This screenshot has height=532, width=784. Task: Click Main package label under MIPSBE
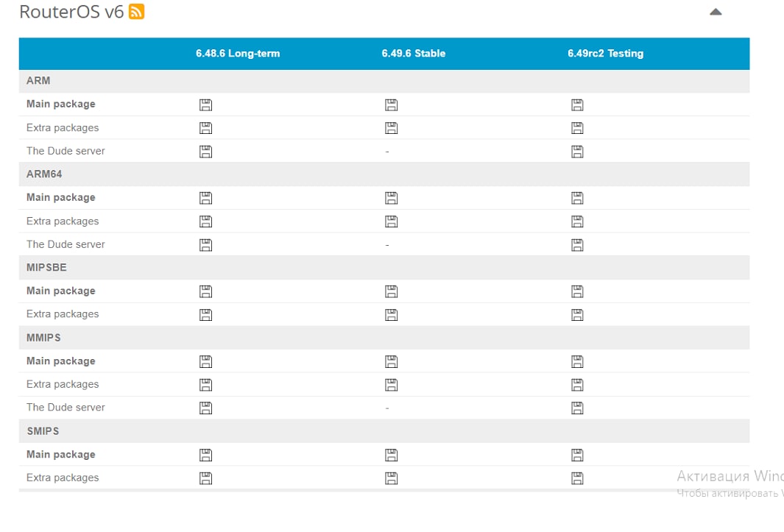[x=61, y=291]
